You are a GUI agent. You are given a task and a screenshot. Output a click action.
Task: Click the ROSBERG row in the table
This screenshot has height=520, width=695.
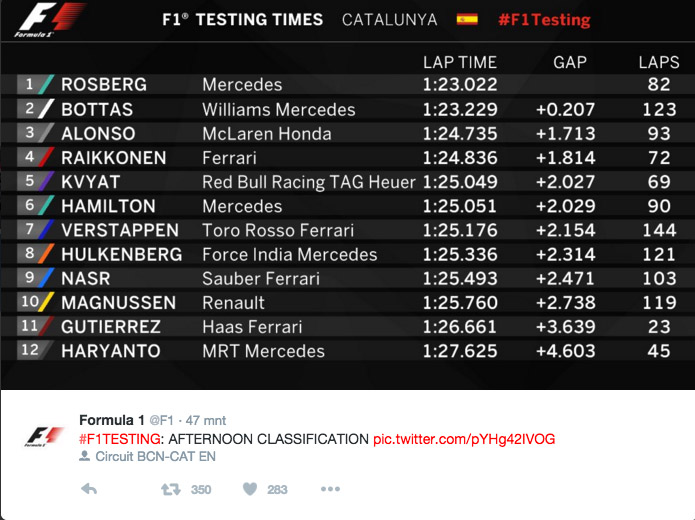click(348, 84)
